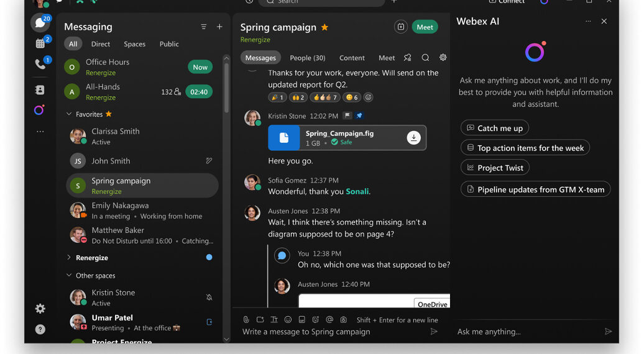Image resolution: width=644 pixels, height=354 pixels.
Task: Select the Direct filter tab
Action: coord(100,44)
